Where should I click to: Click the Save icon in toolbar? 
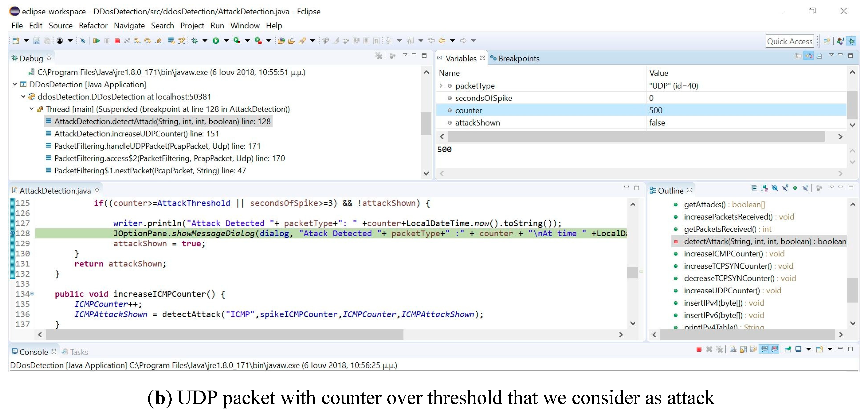[x=37, y=41]
